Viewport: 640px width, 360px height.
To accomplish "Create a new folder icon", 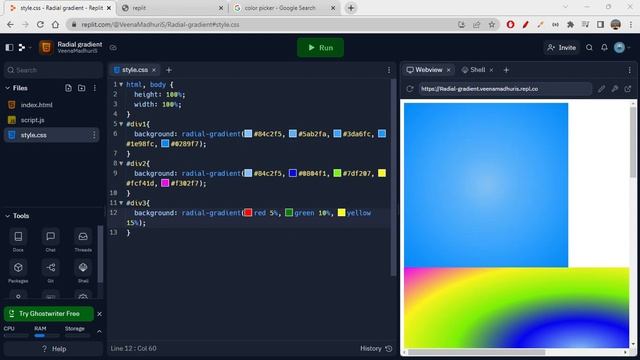I will pyautogui.click(x=82, y=88).
